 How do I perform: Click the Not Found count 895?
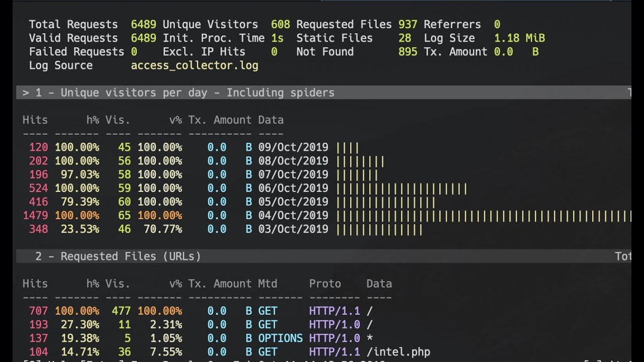[408, 52]
